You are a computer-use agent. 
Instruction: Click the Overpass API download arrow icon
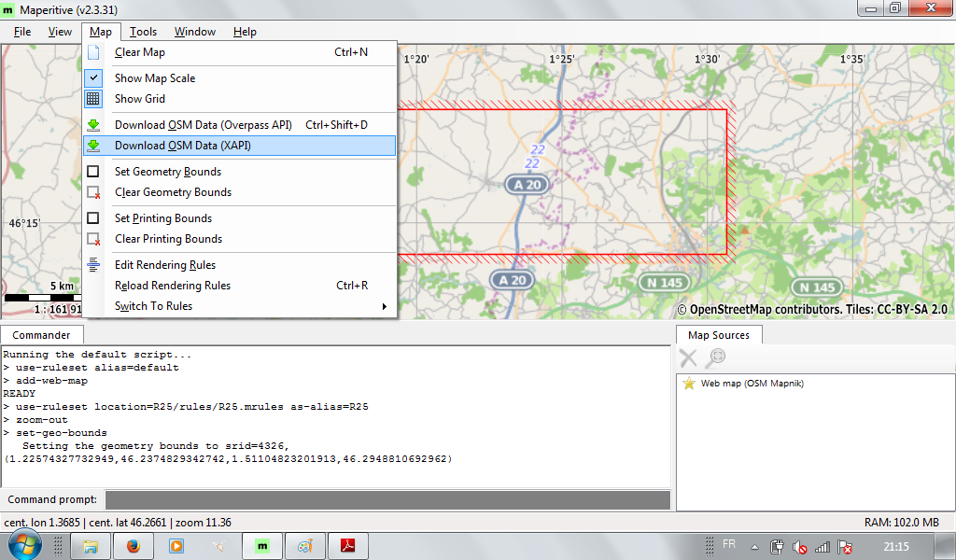click(x=93, y=125)
